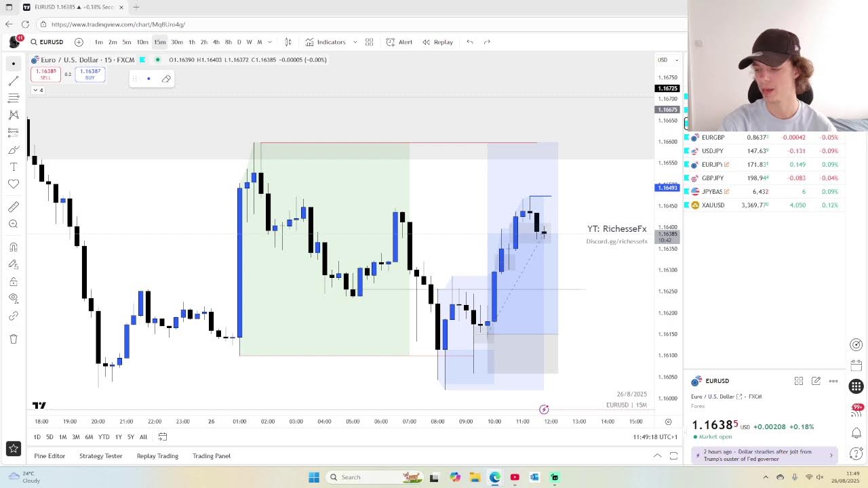Screen dimensions: 868x488
Task: Open the favorites star toolbar button
Action: pyautogui.click(x=13, y=448)
